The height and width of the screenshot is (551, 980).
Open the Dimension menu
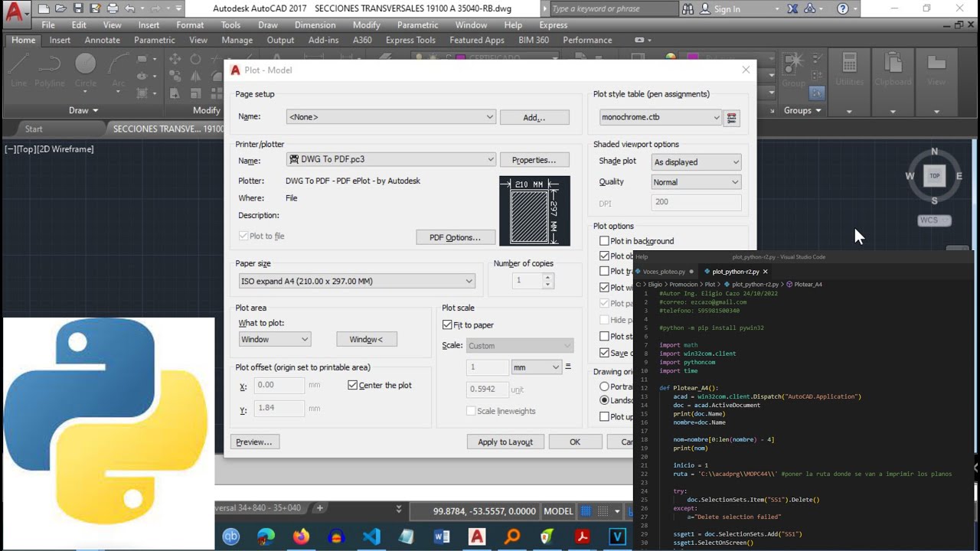315,25
